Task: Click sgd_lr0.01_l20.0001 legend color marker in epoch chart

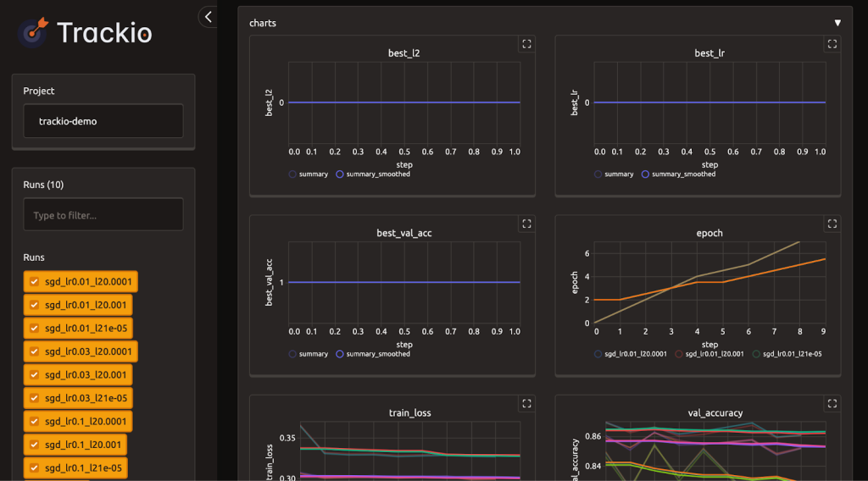Action: (598, 354)
